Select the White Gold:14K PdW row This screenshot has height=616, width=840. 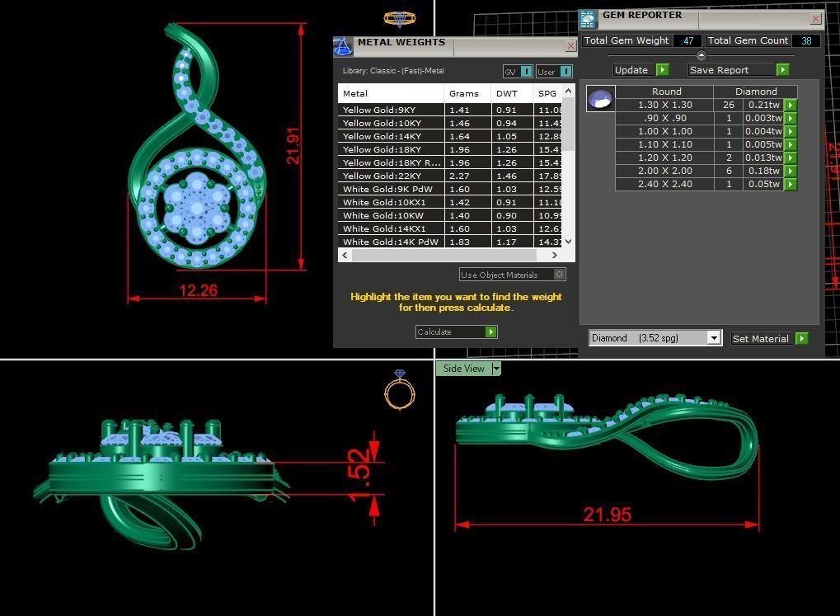(x=450, y=242)
